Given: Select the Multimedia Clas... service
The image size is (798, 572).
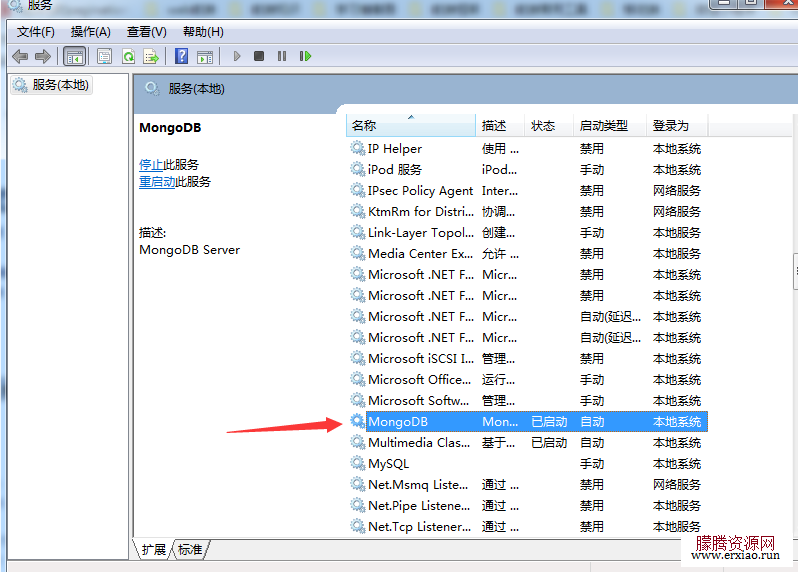Looking at the screenshot, I should (527, 443).
